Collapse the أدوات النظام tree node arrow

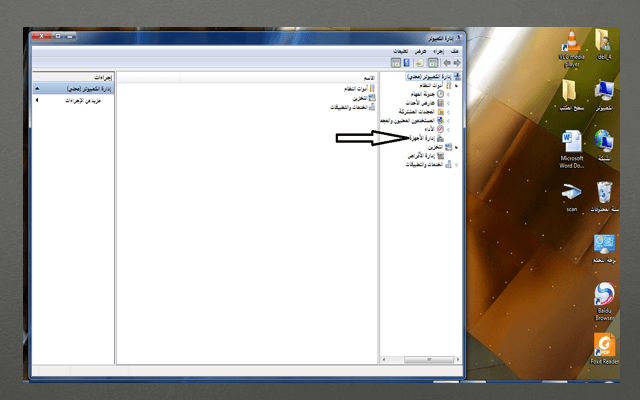(x=456, y=86)
